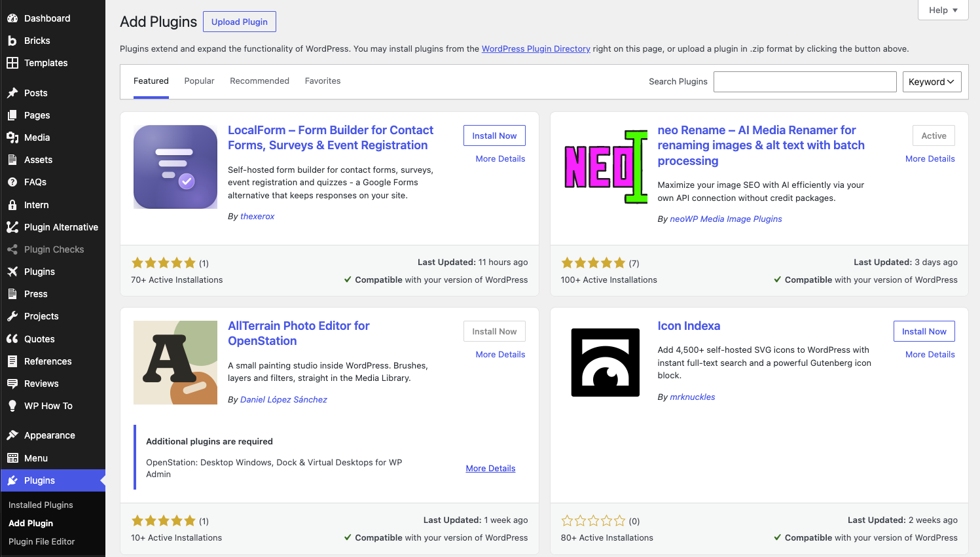Image resolution: width=980 pixels, height=557 pixels.
Task: Click the Appearance paintbrush icon
Action: click(x=12, y=435)
